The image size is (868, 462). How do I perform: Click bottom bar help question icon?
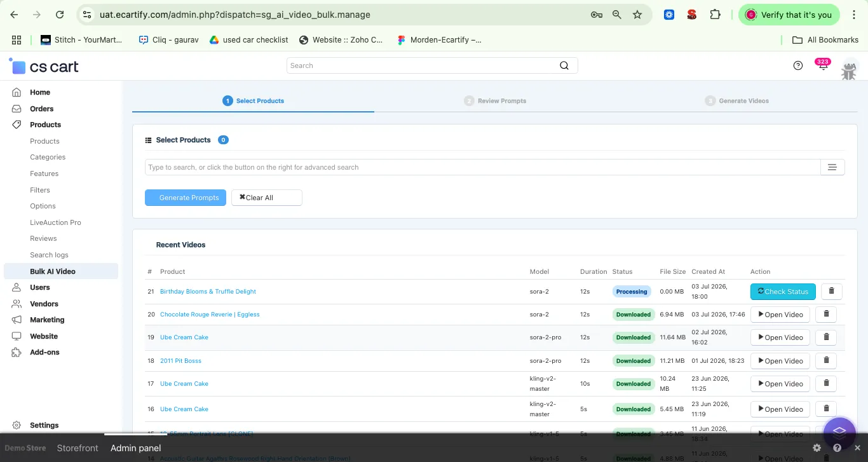(x=837, y=448)
